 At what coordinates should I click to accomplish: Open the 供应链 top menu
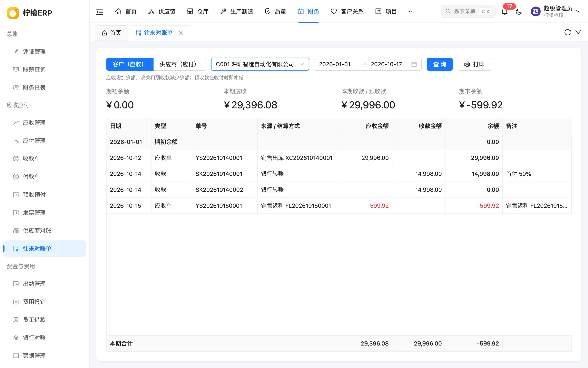[x=162, y=11]
